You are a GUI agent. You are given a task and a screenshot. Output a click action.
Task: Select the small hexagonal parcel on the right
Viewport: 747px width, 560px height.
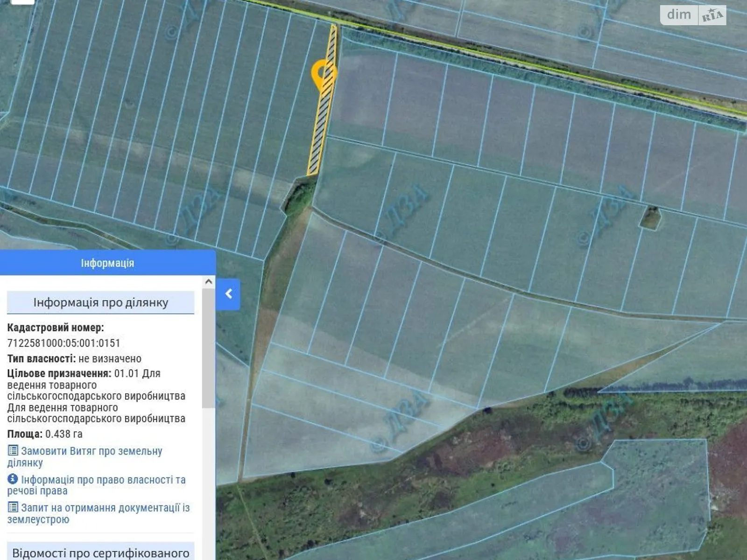650,217
